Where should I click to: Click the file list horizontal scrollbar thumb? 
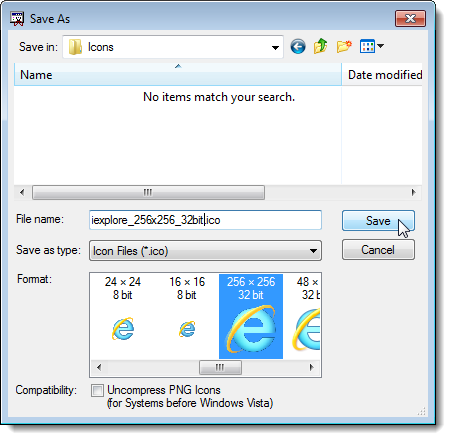148,192
